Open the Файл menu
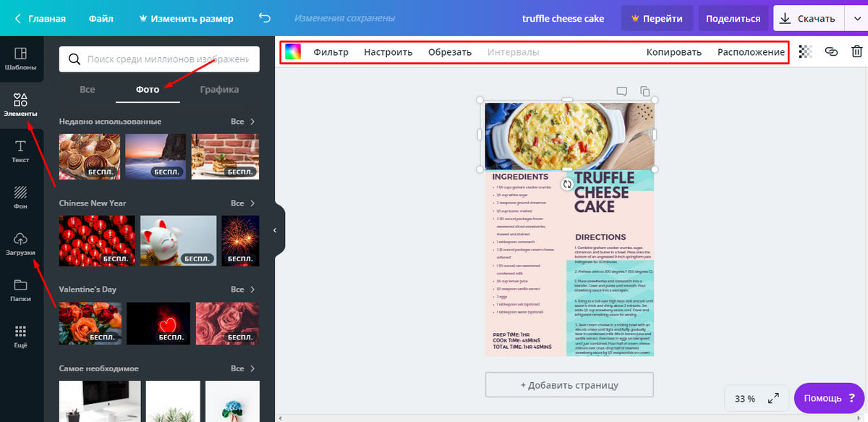The height and width of the screenshot is (422, 868). click(x=101, y=19)
